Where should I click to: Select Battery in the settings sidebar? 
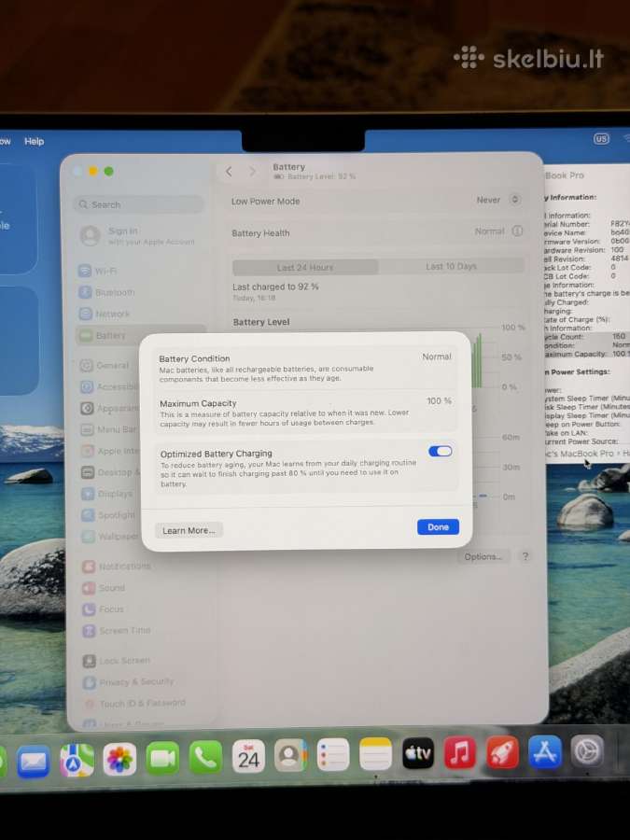[140, 335]
